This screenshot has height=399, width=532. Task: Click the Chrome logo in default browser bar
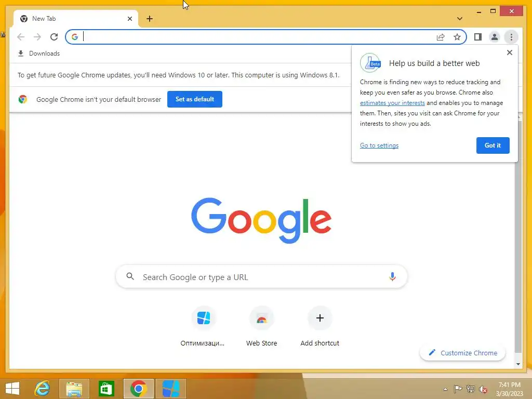[23, 99]
